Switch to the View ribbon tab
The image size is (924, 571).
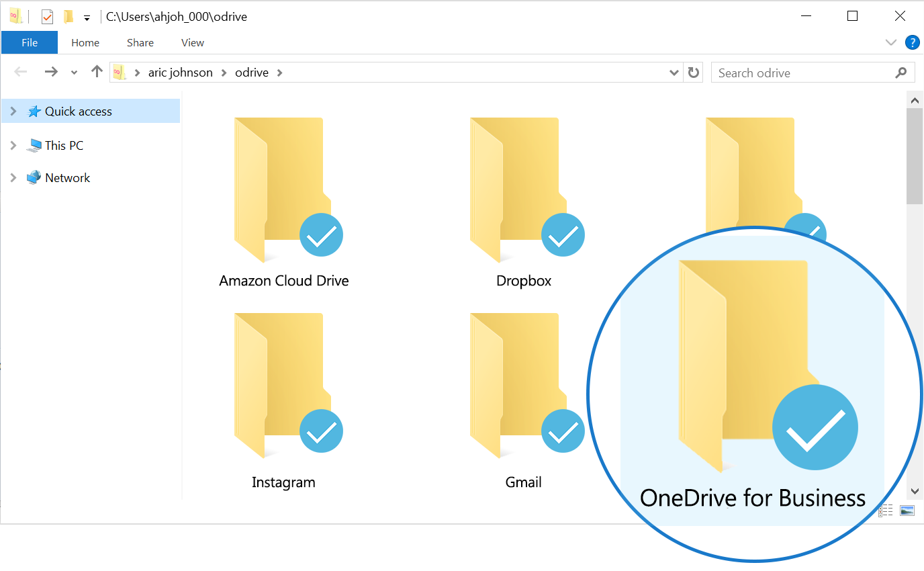click(x=191, y=42)
